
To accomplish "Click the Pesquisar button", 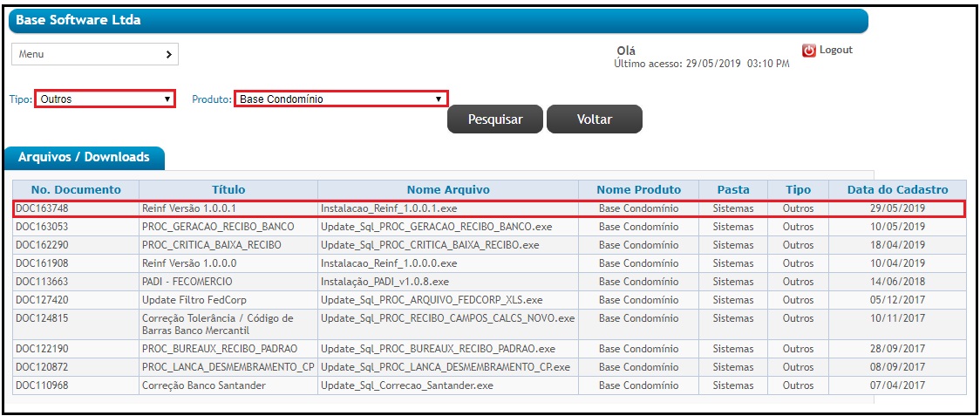I will click(495, 119).
